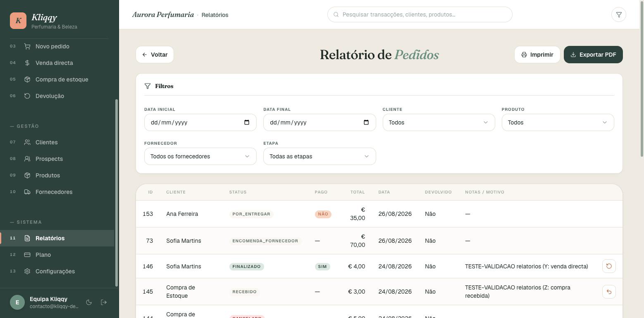Click the Voltar button

(x=155, y=55)
